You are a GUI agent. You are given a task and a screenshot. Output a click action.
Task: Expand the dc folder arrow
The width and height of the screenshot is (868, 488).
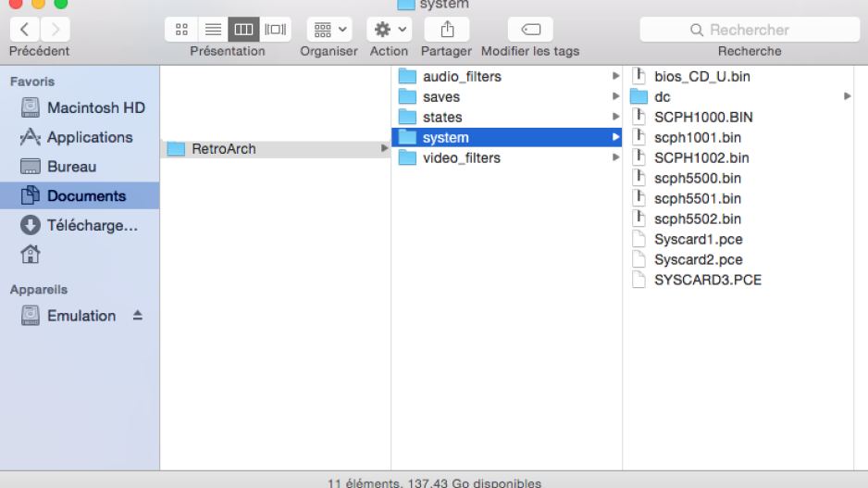coord(847,96)
